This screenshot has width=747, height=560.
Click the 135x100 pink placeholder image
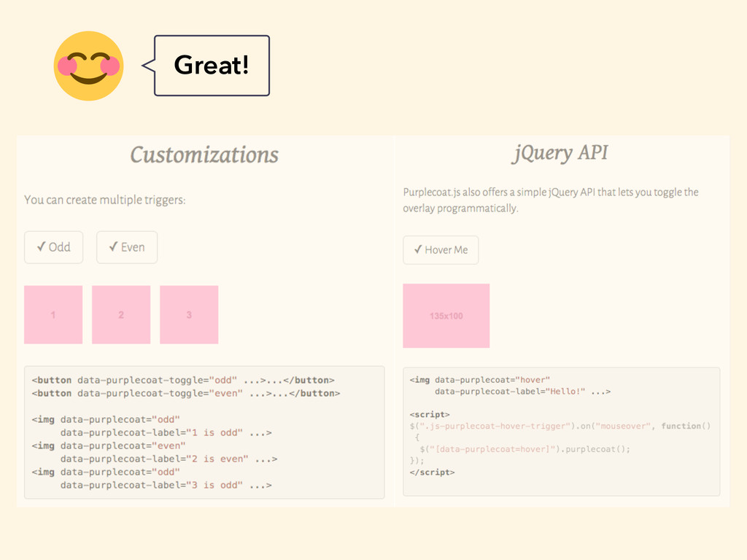(446, 316)
